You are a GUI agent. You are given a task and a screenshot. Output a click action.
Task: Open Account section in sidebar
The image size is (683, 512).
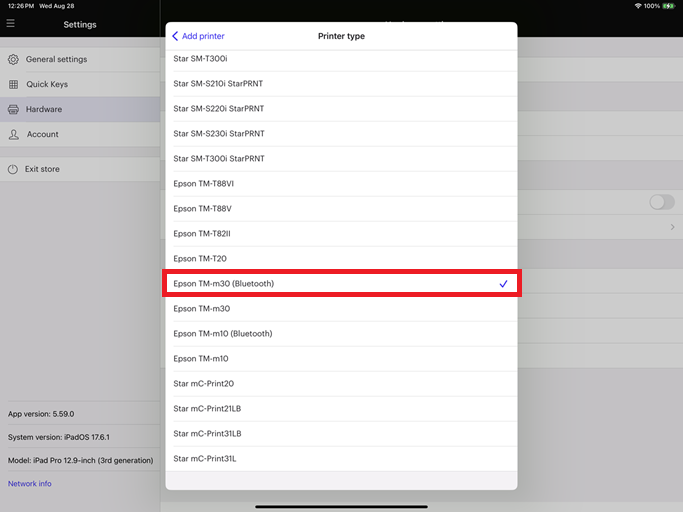coord(80,134)
